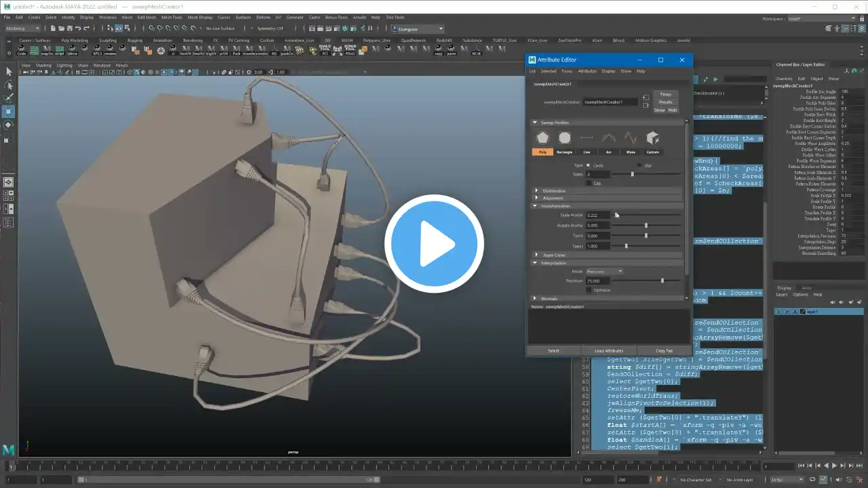868x488 pixels.
Task: Click the Code shelf icon
Action: point(22,50)
